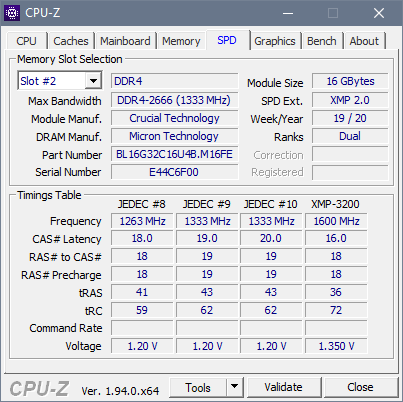The image size is (403, 402).
Task: Select serial number E44C6F00
Action: 175,172
